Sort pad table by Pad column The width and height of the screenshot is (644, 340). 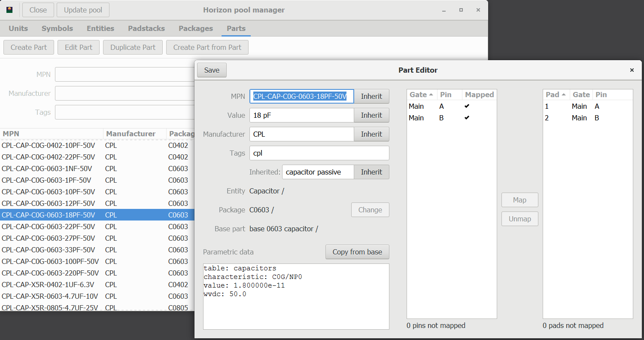(x=556, y=95)
